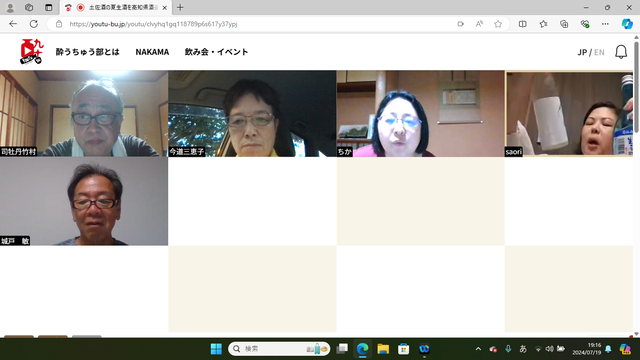
Task: Click the camera icon in address bar
Action: tap(460, 24)
